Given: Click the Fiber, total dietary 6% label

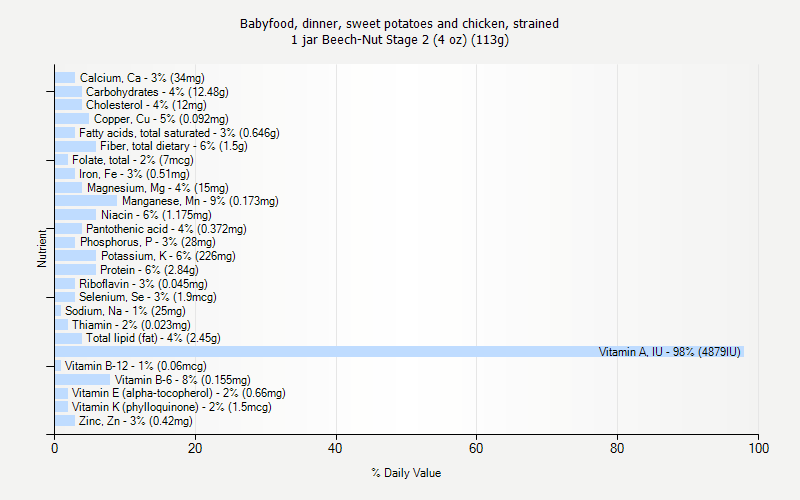Looking at the screenshot, I should tap(173, 146).
